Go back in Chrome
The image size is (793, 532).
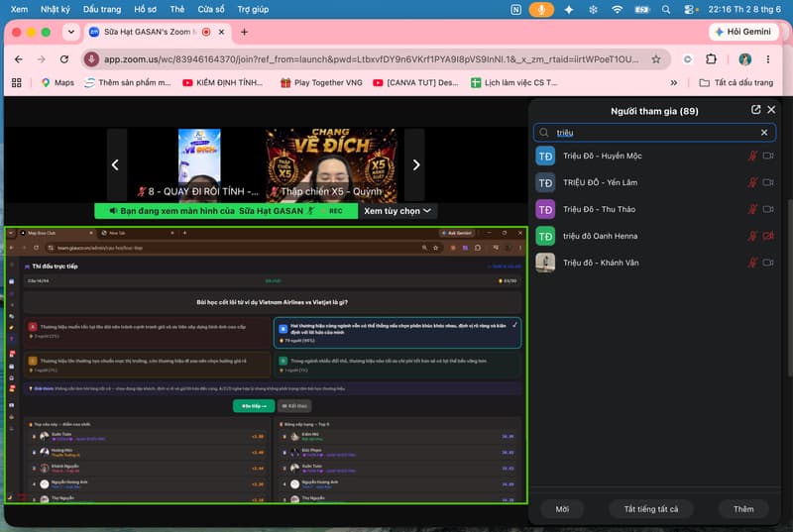coord(19,59)
